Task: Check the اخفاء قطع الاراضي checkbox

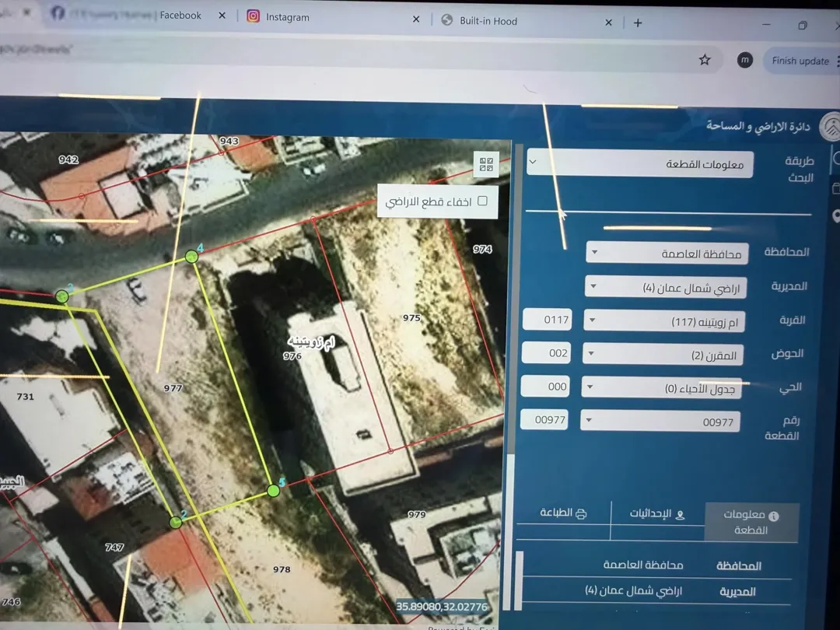Action: pyautogui.click(x=482, y=201)
